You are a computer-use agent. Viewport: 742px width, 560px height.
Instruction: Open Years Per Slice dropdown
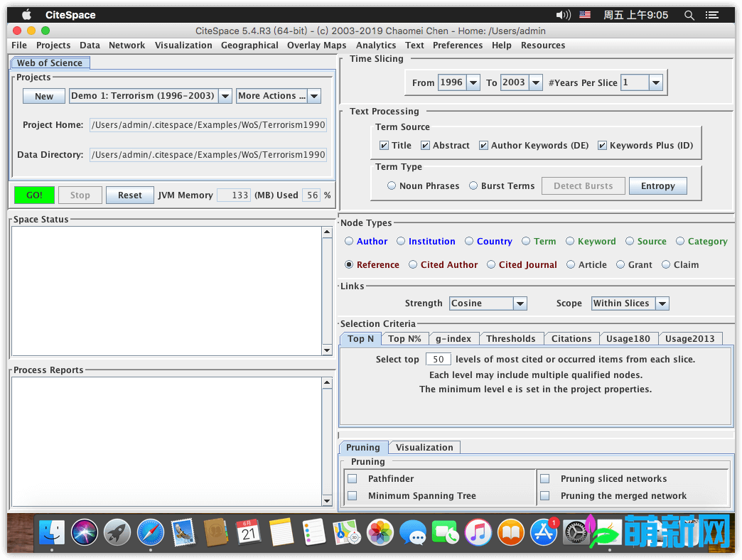[x=655, y=82]
